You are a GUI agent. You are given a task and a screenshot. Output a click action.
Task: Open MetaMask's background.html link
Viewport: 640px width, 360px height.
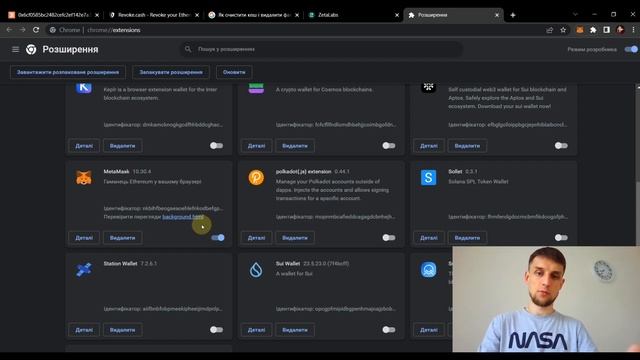pyautogui.click(x=183, y=217)
